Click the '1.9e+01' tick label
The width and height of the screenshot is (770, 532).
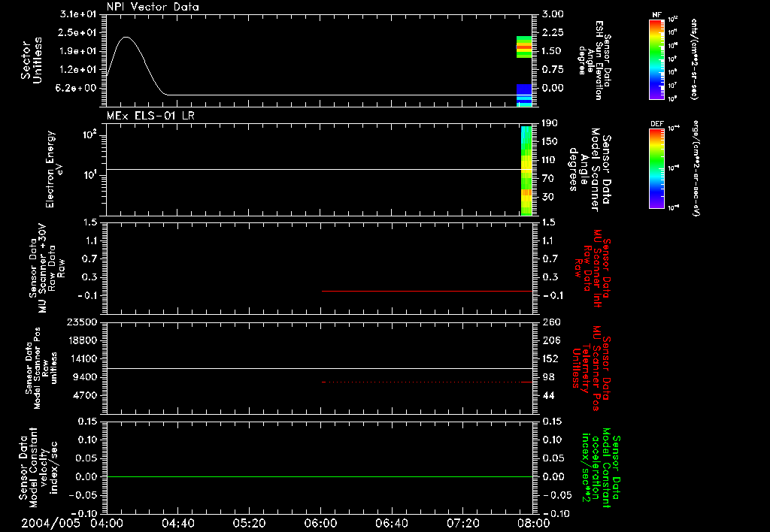coord(77,51)
